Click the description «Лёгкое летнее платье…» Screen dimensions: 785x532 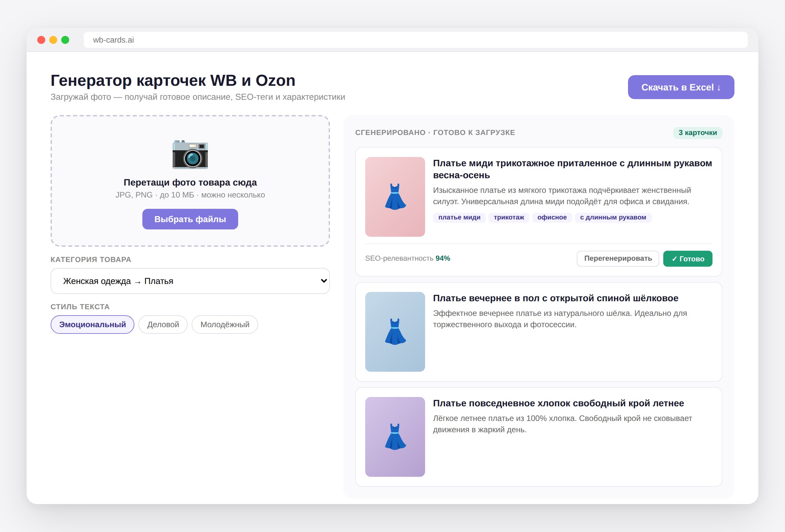point(562,424)
